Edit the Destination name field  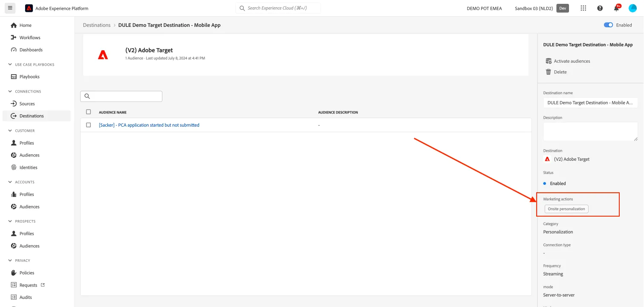[x=590, y=103]
